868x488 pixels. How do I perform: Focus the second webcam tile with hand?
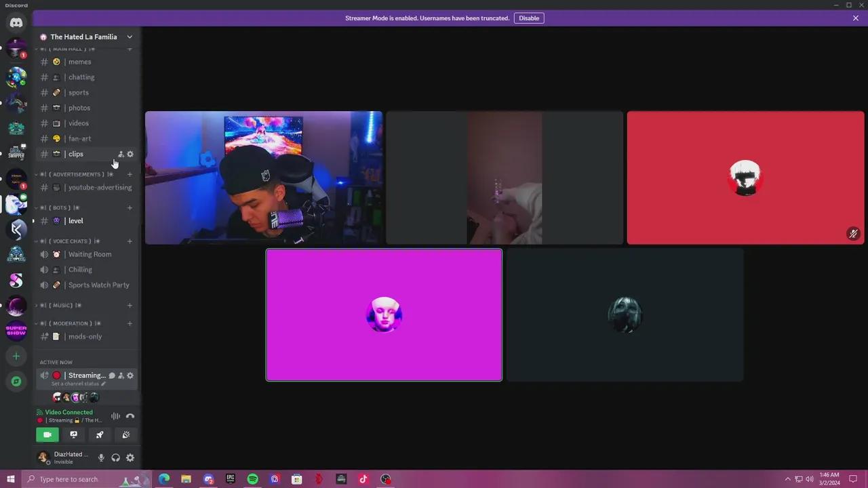pos(505,178)
